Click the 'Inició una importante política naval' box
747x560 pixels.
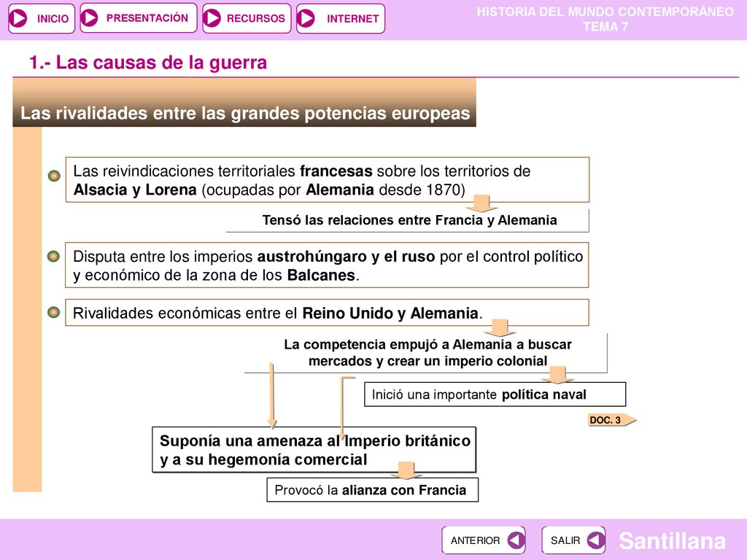pyautogui.click(x=495, y=394)
